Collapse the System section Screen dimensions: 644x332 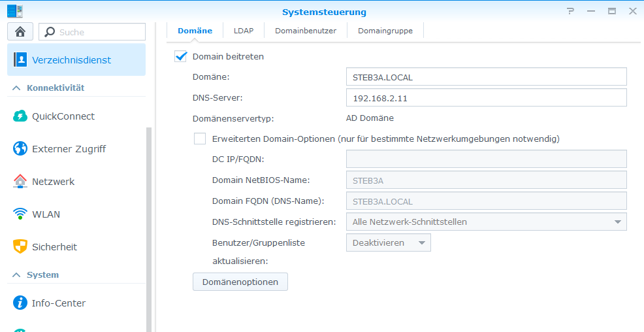pos(16,275)
